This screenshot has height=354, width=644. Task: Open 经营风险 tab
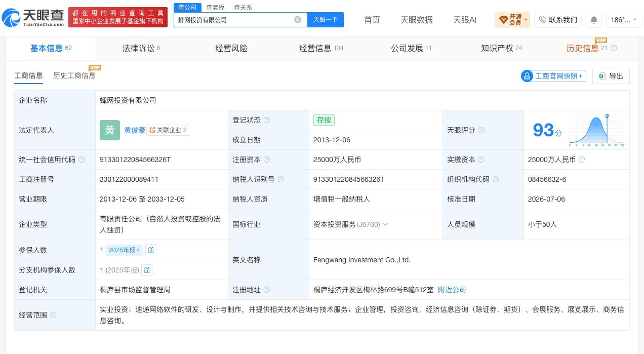[x=231, y=48]
